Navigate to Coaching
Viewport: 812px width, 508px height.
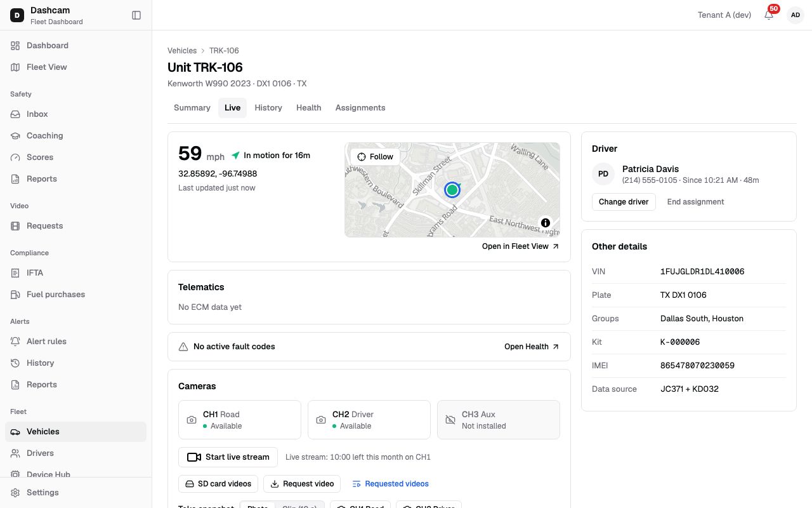coord(75,136)
